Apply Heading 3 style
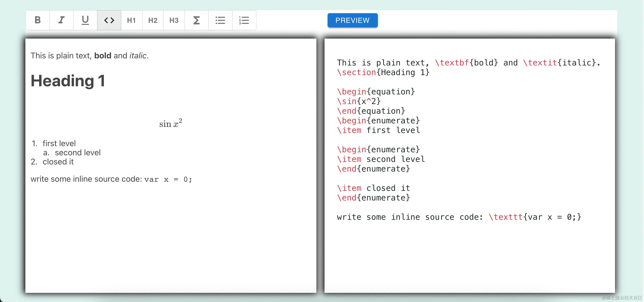Image resolution: width=644 pixels, height=302 pixels. [174, 20]
